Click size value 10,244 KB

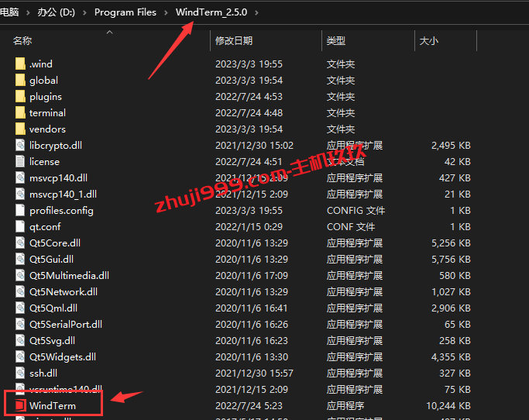(x=448, y=405)
